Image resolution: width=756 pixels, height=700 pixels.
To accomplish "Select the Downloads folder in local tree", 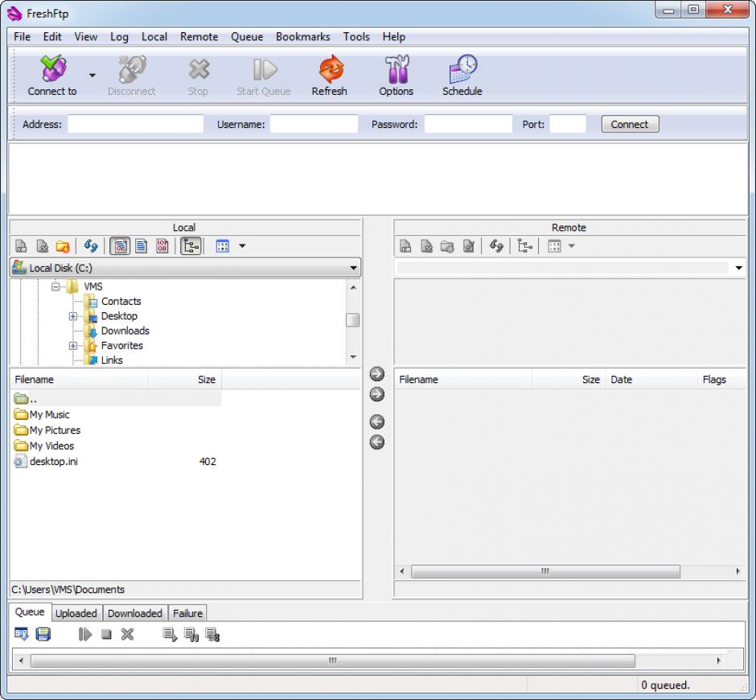I will click(125, 331).
